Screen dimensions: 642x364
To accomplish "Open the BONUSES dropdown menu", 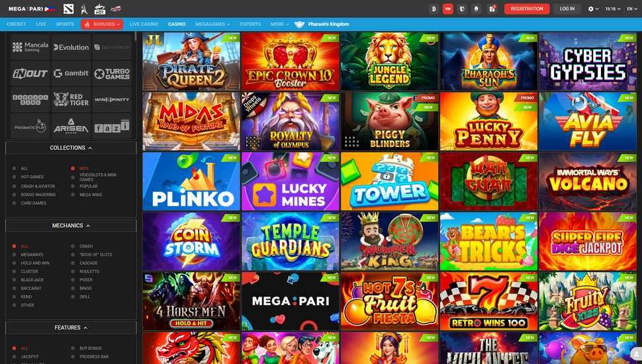I will (x=102, y=24).
